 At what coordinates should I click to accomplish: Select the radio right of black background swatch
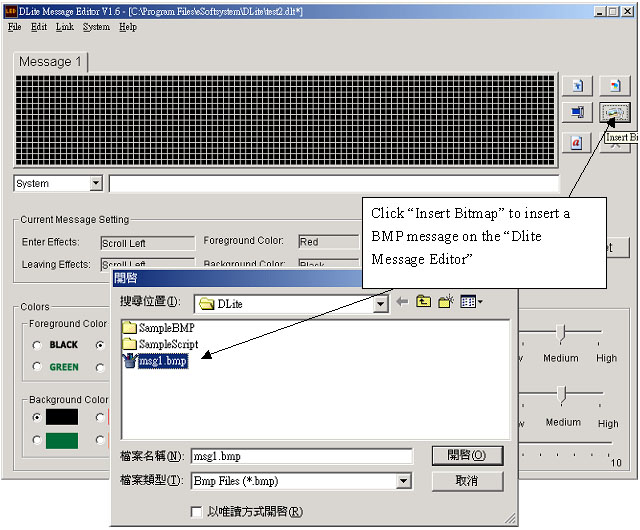(100, 417)
